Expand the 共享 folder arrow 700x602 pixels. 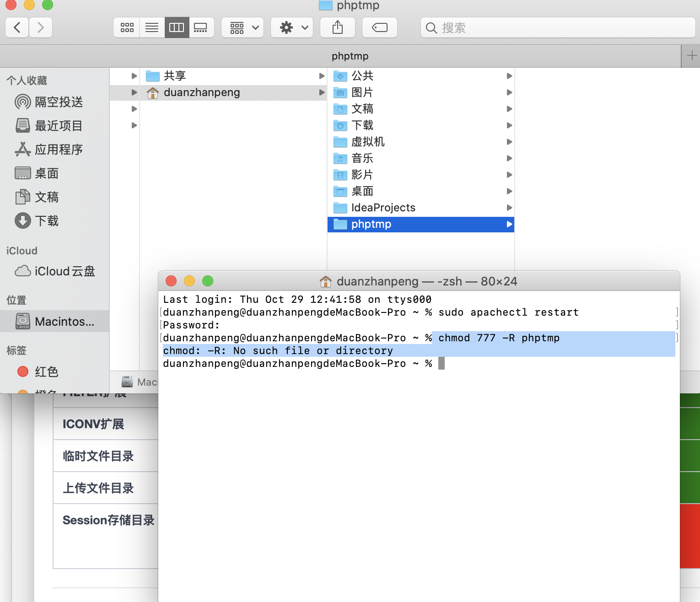(x=322, y=76)
